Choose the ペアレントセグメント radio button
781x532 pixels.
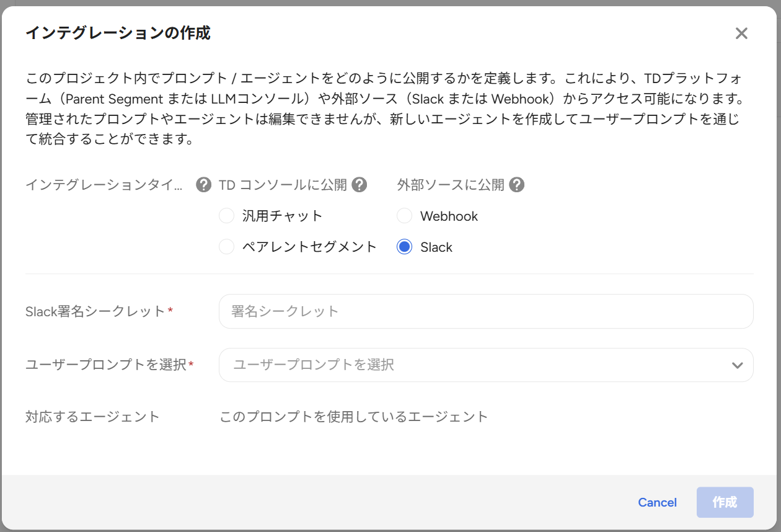pyautogui.click(x=227, y=247)
